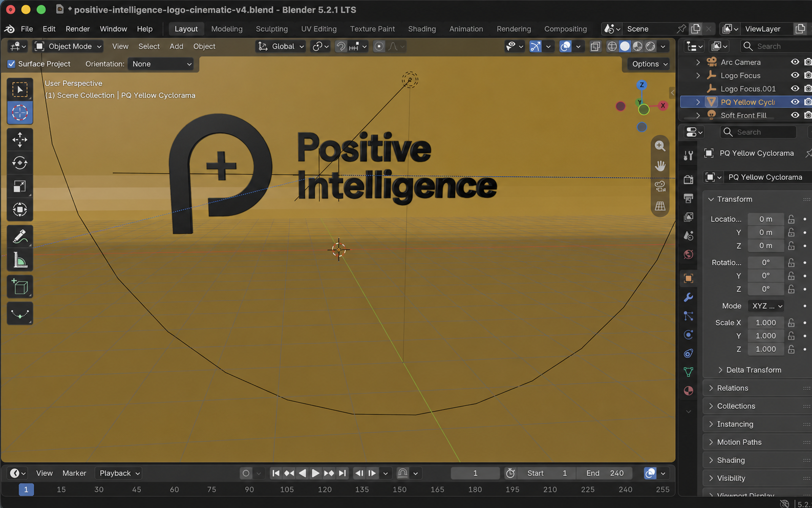Image resolution: width=812 pixels, height=508 pixels.
Task: Open the timeline Marker menu
Action: pos(74,473)
